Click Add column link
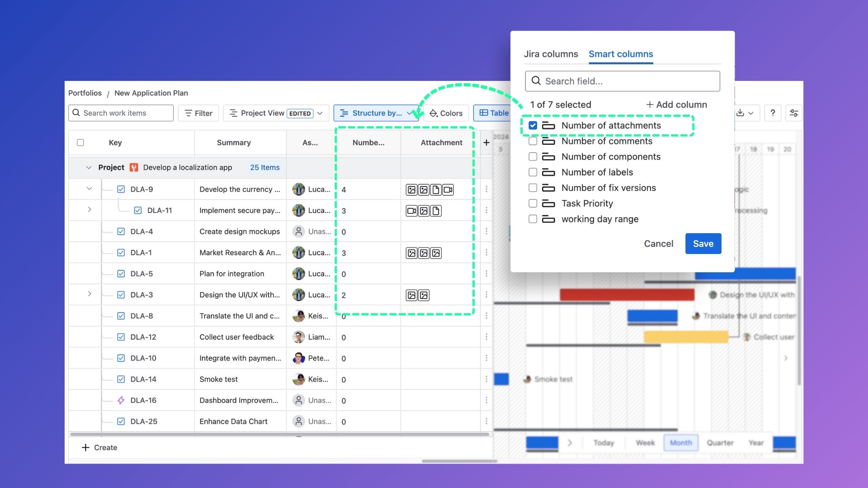The height and width of the screenshot is (488, 868). pyautogui.click(x=677, y=105)
